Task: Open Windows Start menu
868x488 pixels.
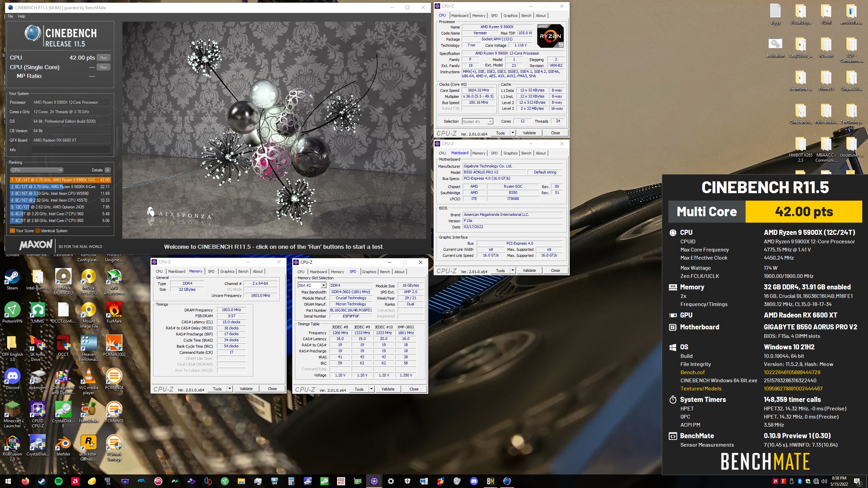Action: coord(8,481)
